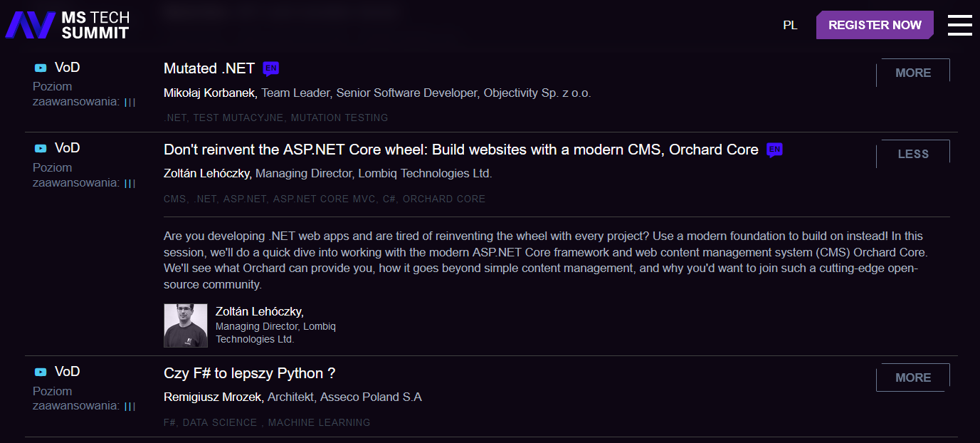Click the Mutated .NET tags line
The height and width of the screenshot is (443, 980).
[x=276, y=118]
